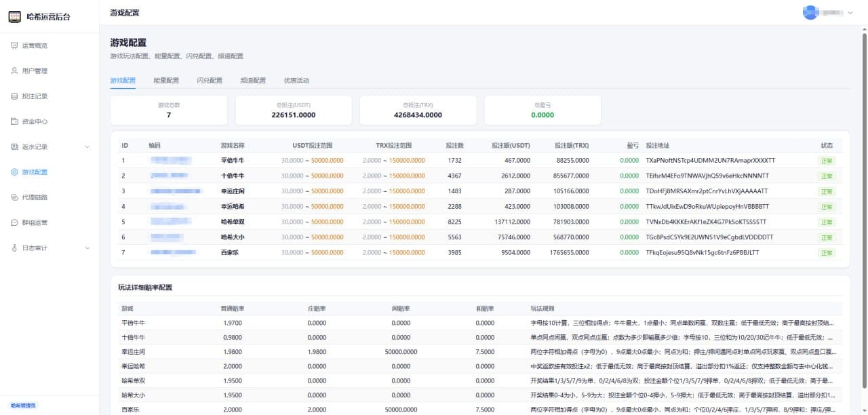Image resolution: width=868 pixels, height=415 pixels.
Task: Click the USDT bet amount 137112.0000
Action: click(x=513, y=222)
